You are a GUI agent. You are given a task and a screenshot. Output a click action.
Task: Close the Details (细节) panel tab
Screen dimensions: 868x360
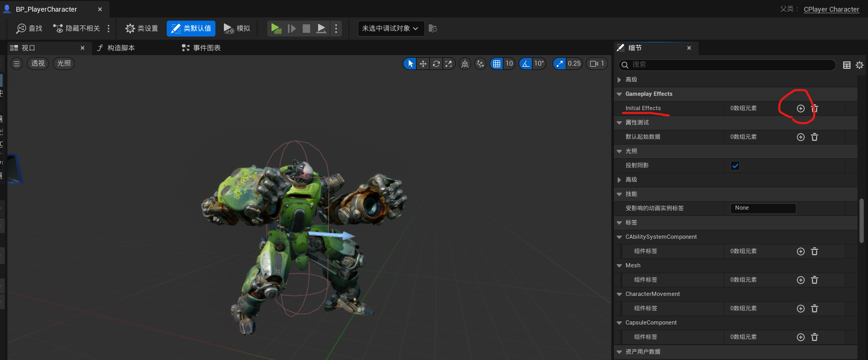(689, 48)
